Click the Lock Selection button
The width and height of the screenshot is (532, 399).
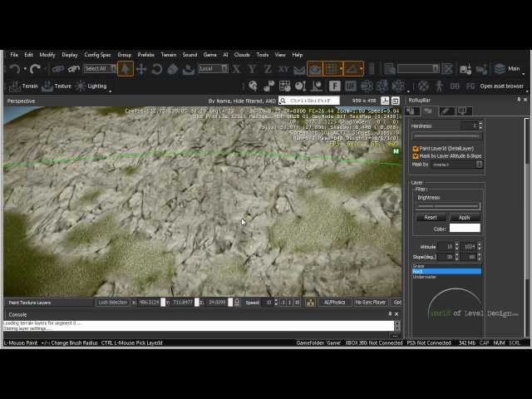(112, 303)
